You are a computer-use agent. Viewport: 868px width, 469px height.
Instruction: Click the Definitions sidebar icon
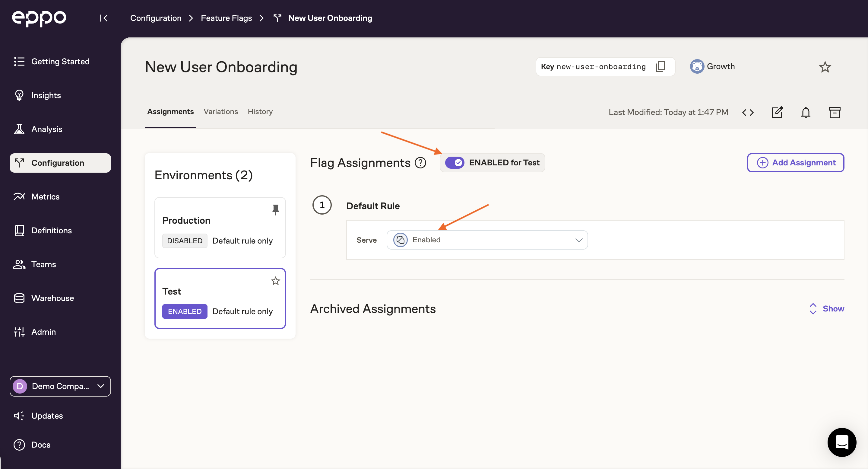point(20,231)
